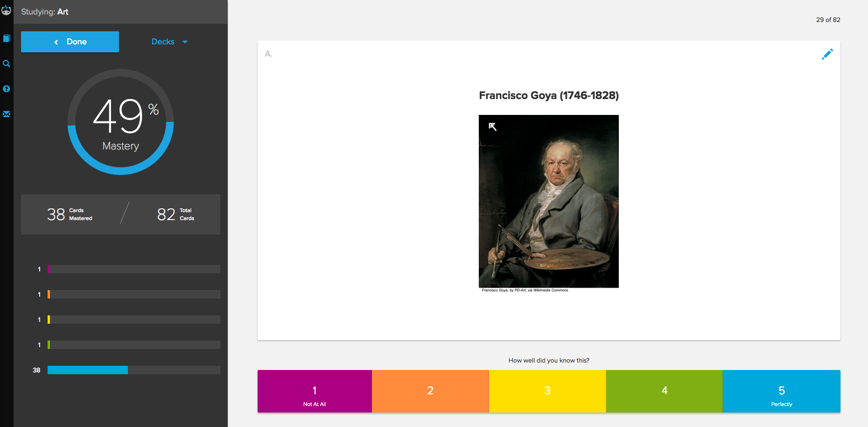
Task: Click 'How well did you know this?' text
Action: click(549, 360)
